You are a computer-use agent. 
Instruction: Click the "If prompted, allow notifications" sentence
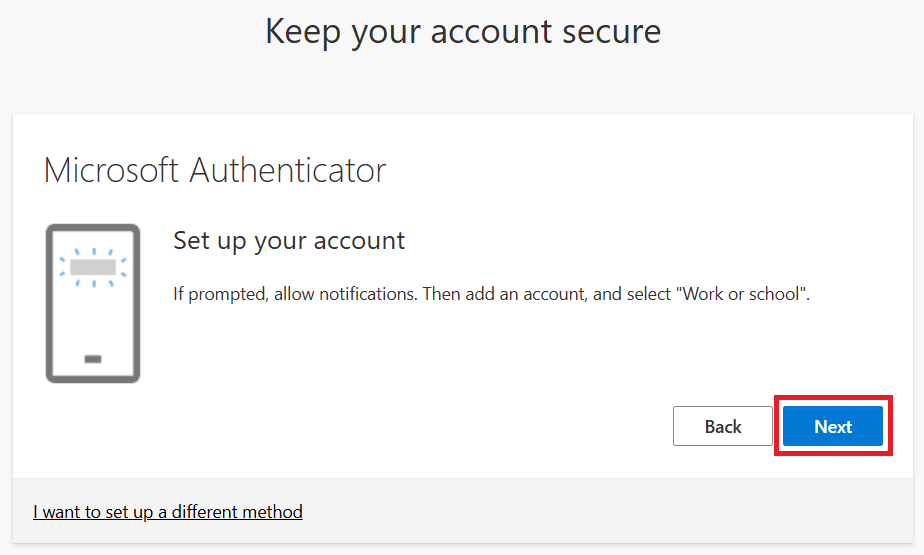coord(295,294)
